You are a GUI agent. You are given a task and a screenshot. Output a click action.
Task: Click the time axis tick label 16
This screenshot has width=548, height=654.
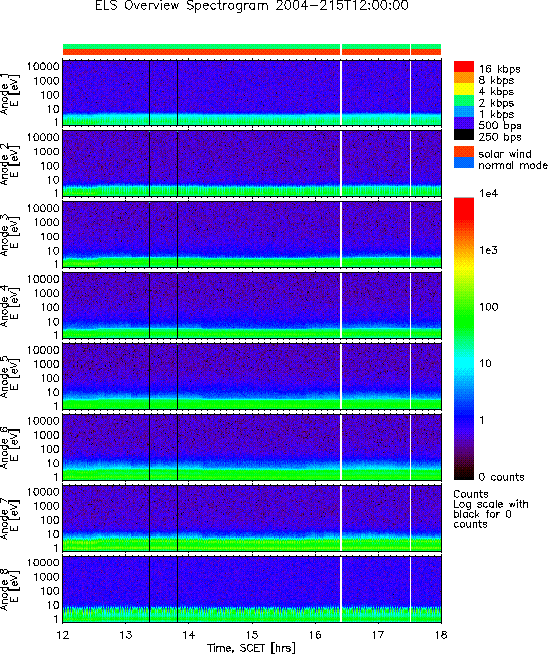(x=315, y=635)
